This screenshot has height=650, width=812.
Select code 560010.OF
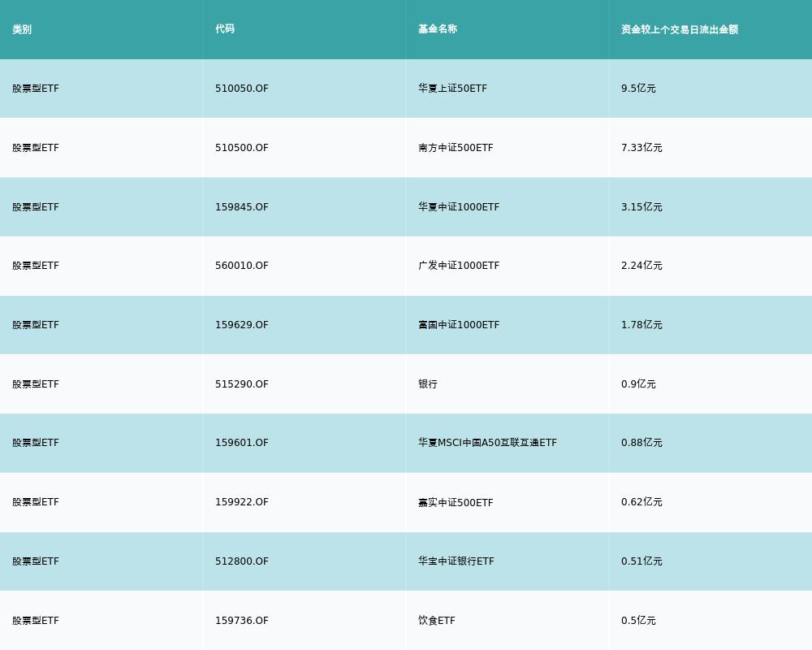coord(242,266)
